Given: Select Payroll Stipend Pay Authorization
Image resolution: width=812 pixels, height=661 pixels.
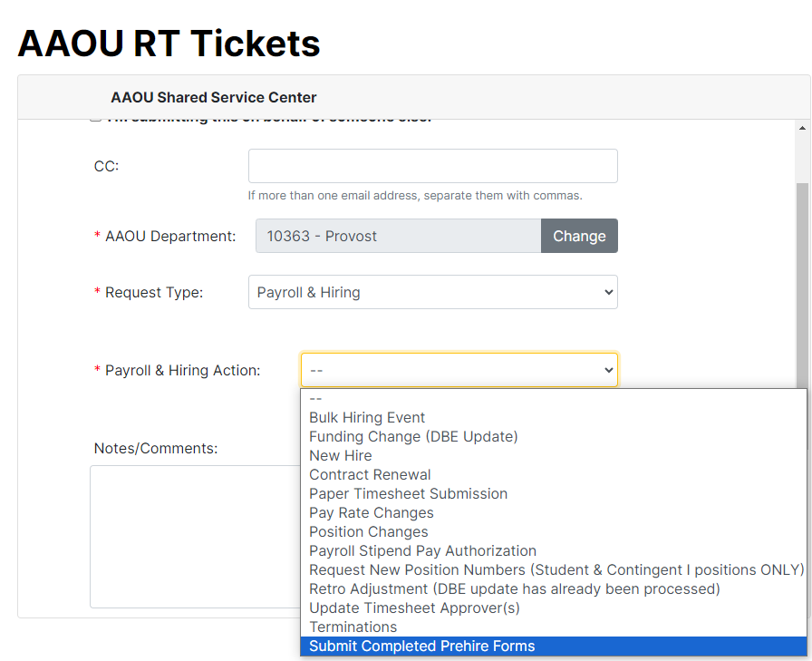Looking at the screenshot, I should point(422,550).
